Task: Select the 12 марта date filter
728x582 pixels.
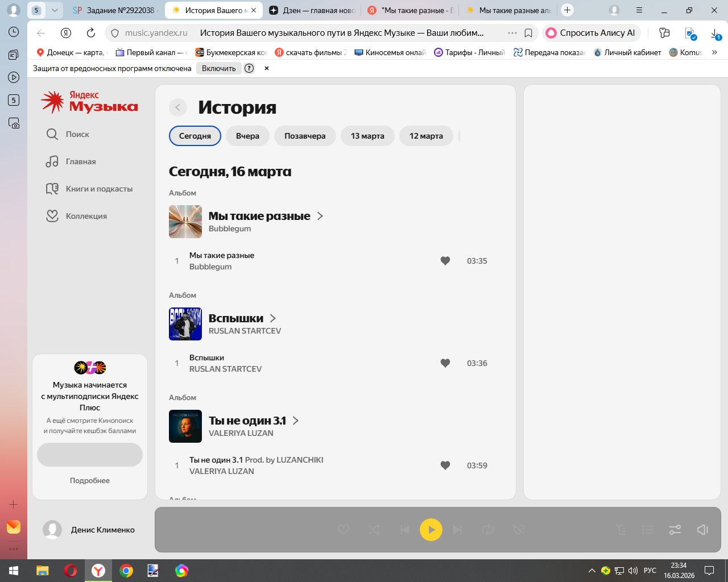Action: pyautogui.click(x=426, y=136)
